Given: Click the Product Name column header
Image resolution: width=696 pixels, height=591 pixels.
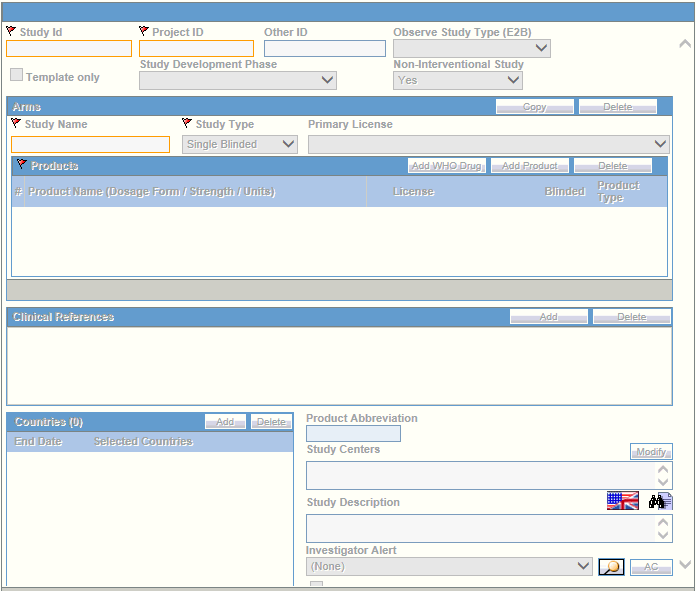Looking at the screenshot, I should click(x=152, y=191).
